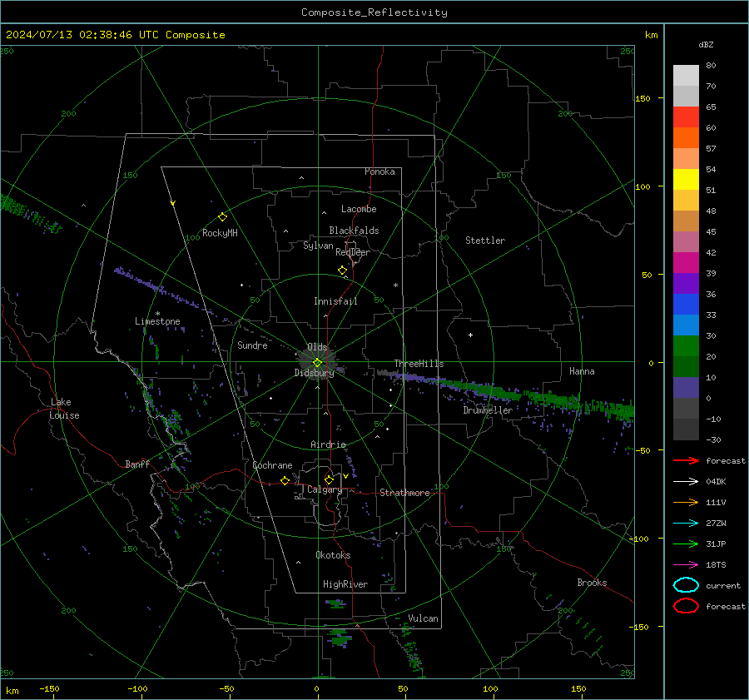Click the cyan current ellipse symbol

click(686, 585)
